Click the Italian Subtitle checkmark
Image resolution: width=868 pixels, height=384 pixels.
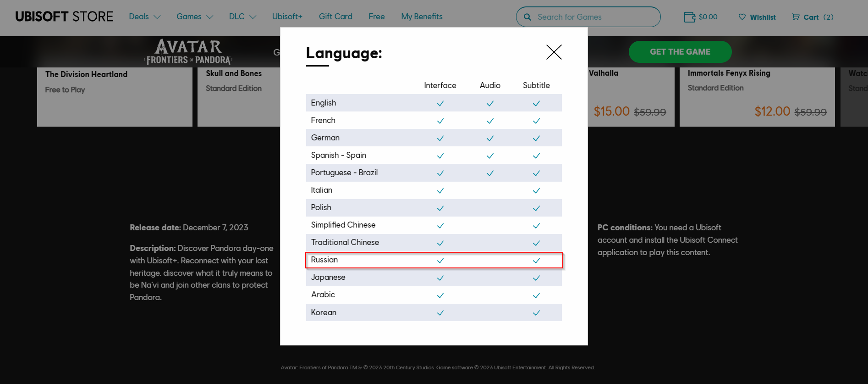(x=536, y=190)
